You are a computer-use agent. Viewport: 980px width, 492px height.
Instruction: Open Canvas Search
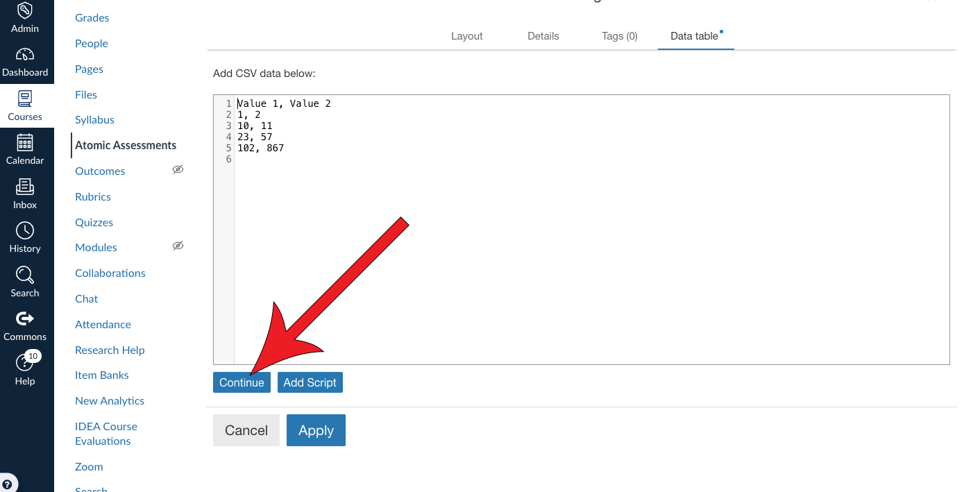(25, 280)
